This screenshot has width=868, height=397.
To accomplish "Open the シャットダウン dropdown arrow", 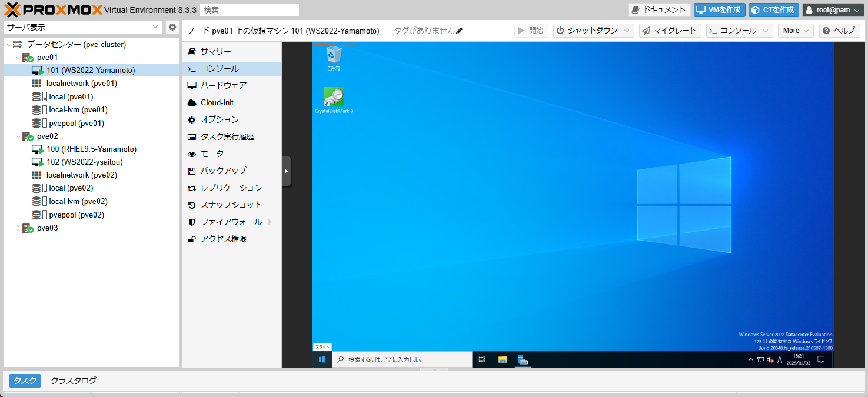I will click(x=627, y=31).
